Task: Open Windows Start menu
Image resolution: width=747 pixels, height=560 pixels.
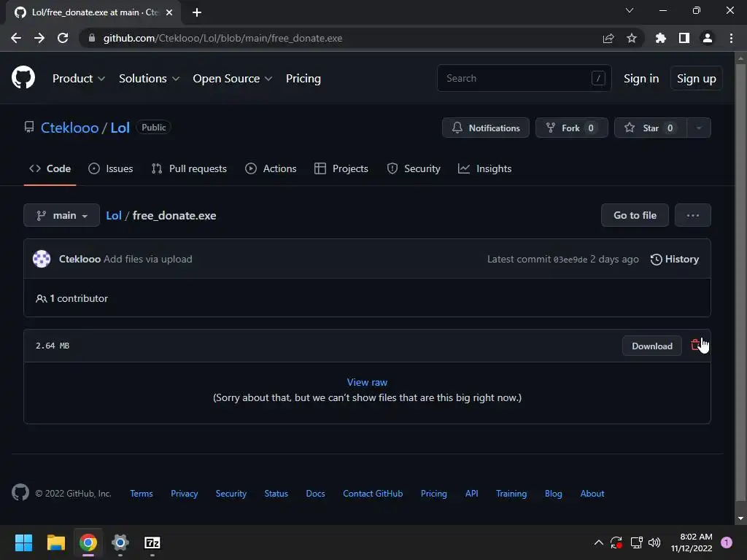Action: [x=23, y=542]
